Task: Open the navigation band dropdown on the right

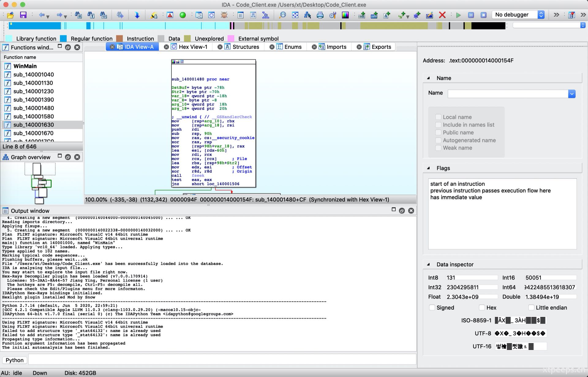Action: [582, 25]
